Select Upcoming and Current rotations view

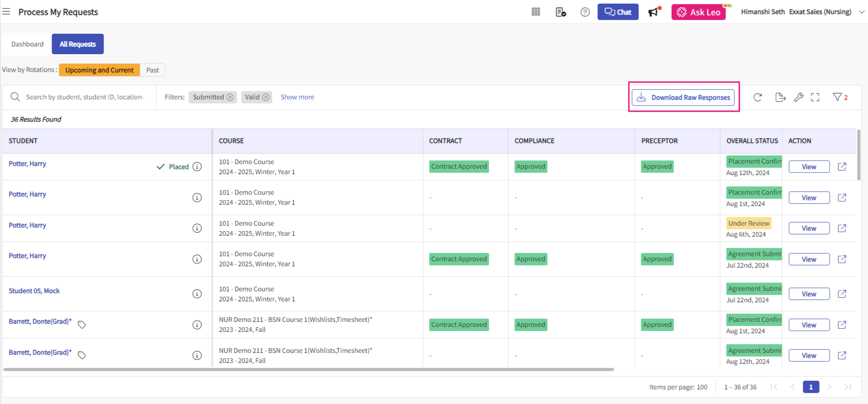[99, 70]
